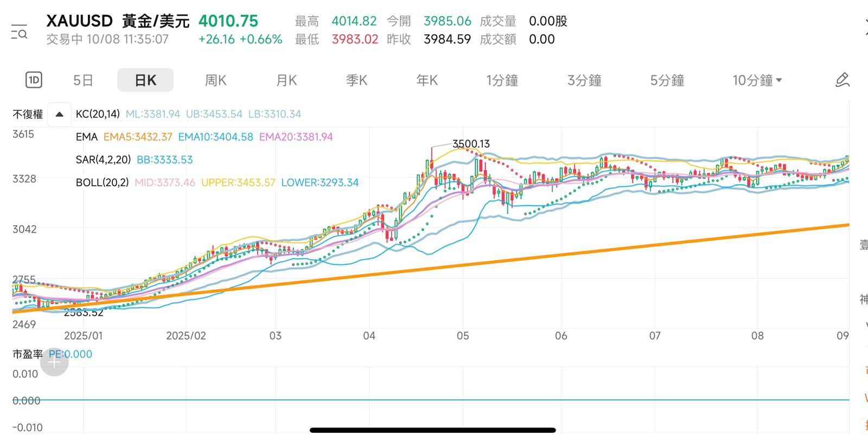Select the 周K weekly chart tab

coord(215,80)
